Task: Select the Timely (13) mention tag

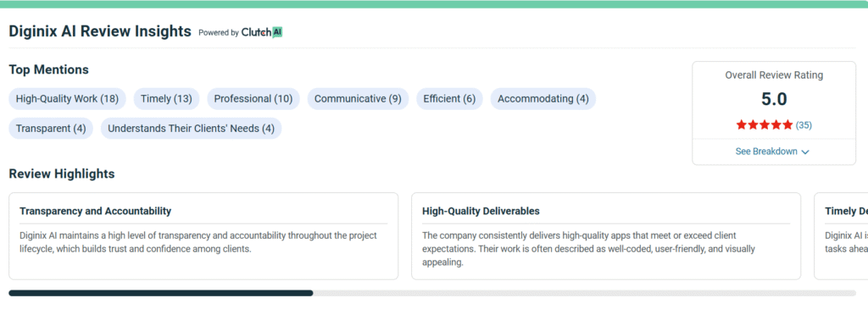Action: [x=167, y=99]
